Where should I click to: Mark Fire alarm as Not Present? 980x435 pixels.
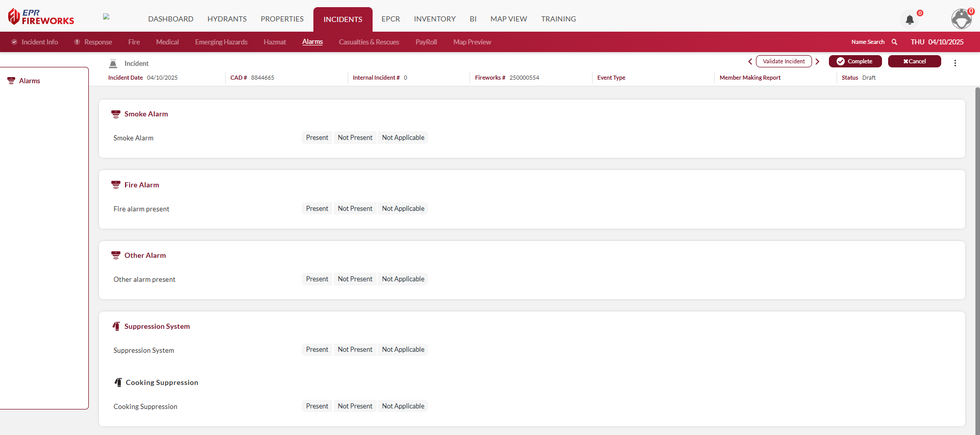355,209
